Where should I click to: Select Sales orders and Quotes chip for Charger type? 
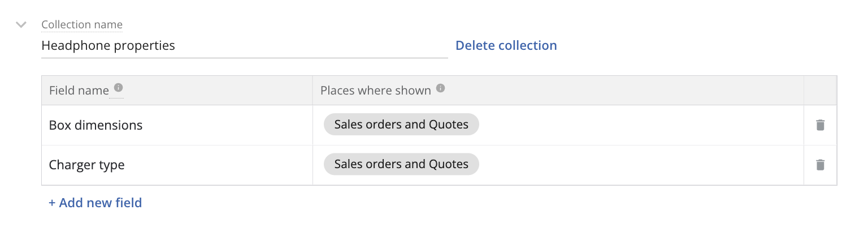(401, 164)
